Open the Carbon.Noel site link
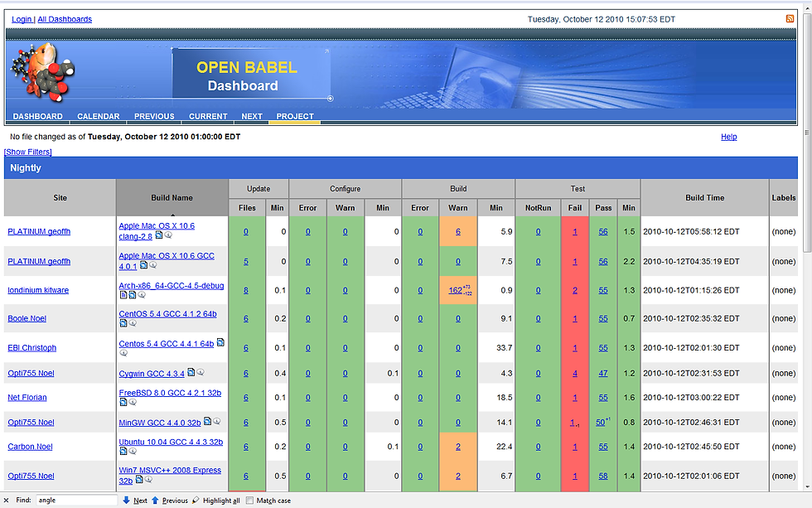 tap(30, 447)
